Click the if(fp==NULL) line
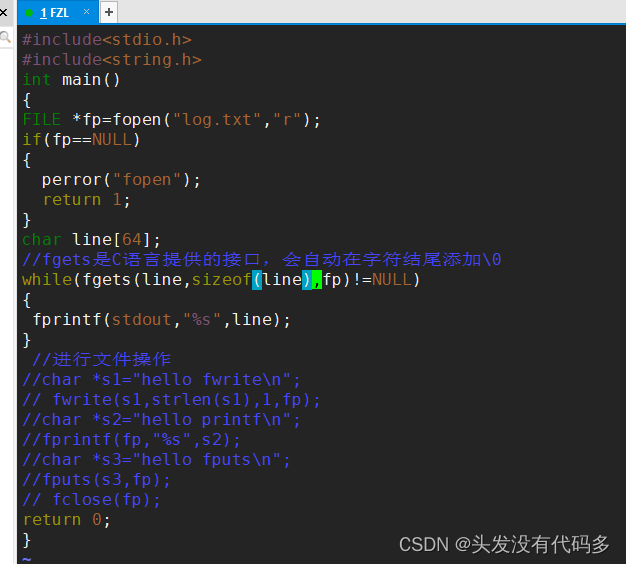 tap(81, 140)
